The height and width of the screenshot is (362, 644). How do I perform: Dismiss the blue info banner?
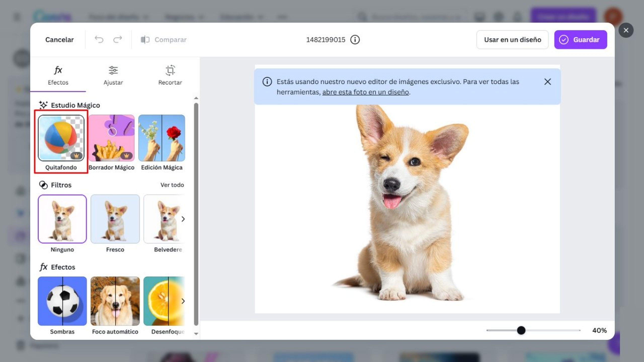[x=548, y=82]
